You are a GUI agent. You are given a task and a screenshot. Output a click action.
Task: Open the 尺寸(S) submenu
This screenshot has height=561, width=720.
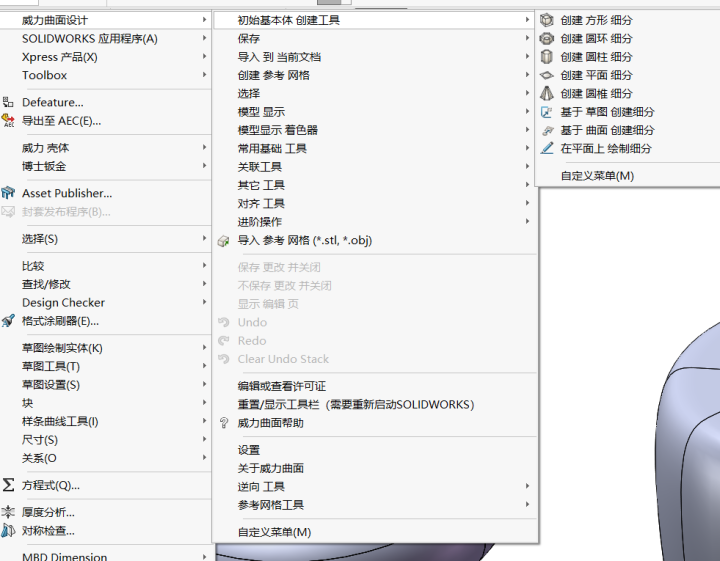coord(105,440)
